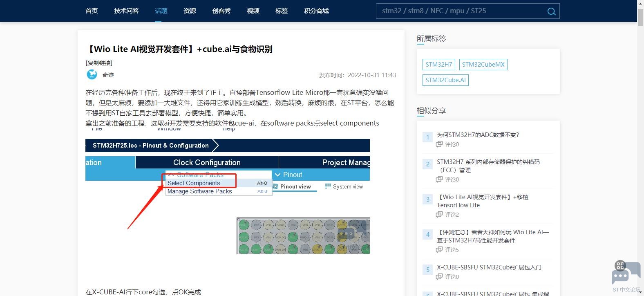Open 创客秀 navigation item

[221, 11]
